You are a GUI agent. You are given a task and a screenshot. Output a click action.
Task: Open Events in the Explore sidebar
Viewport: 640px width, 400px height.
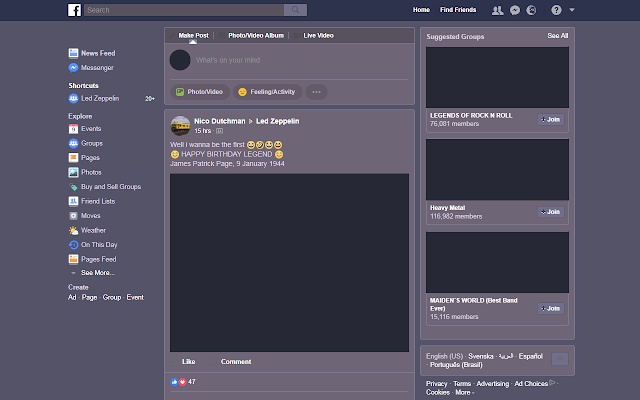90,129
